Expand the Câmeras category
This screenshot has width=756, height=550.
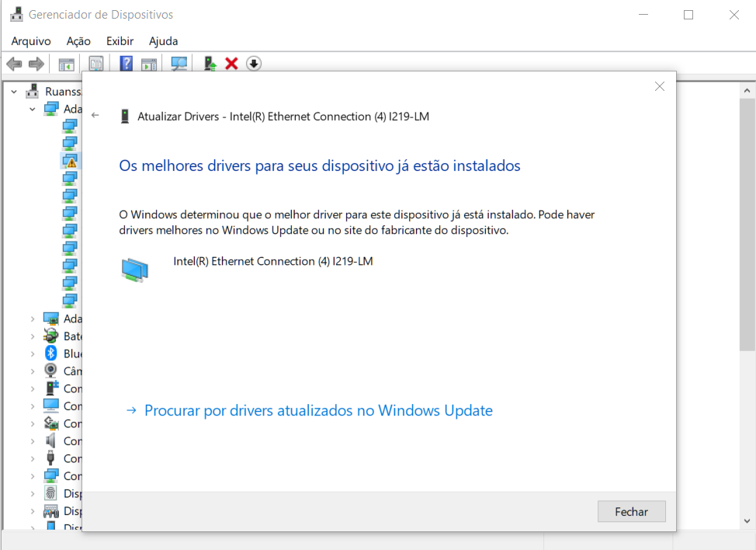[33, 371]
